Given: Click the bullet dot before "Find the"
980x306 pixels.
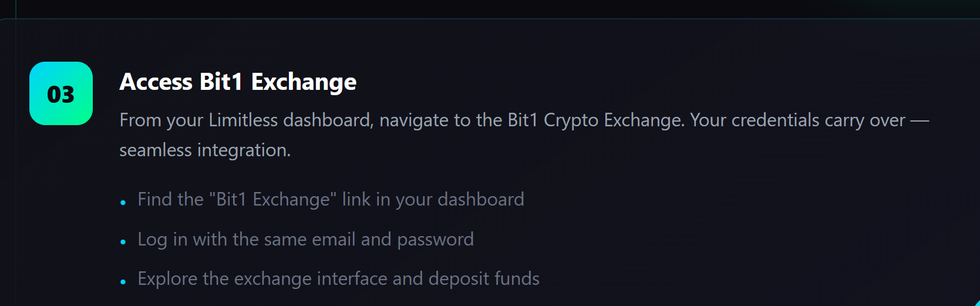Looking at the screenshot, I should coord(123,203).
